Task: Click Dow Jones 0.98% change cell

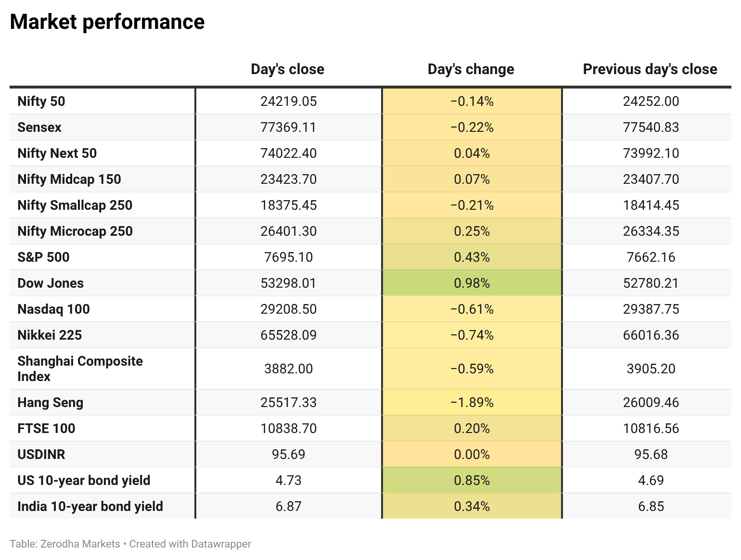Action: 472,283
